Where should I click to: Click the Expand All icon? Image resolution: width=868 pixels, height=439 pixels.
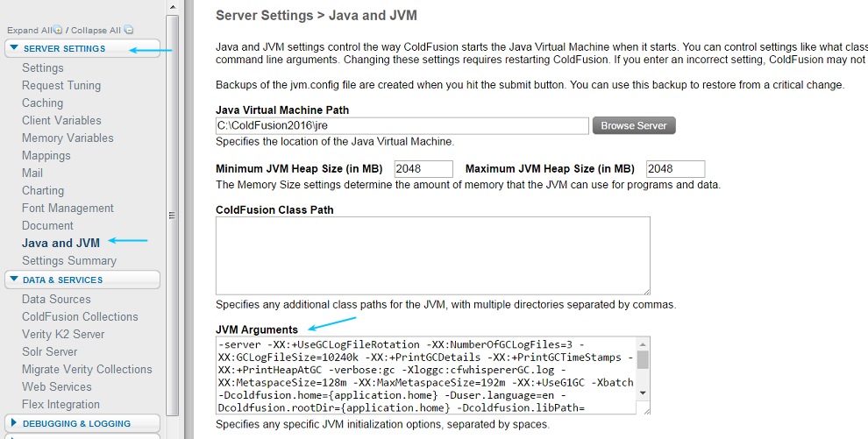(x=58, y=30)
